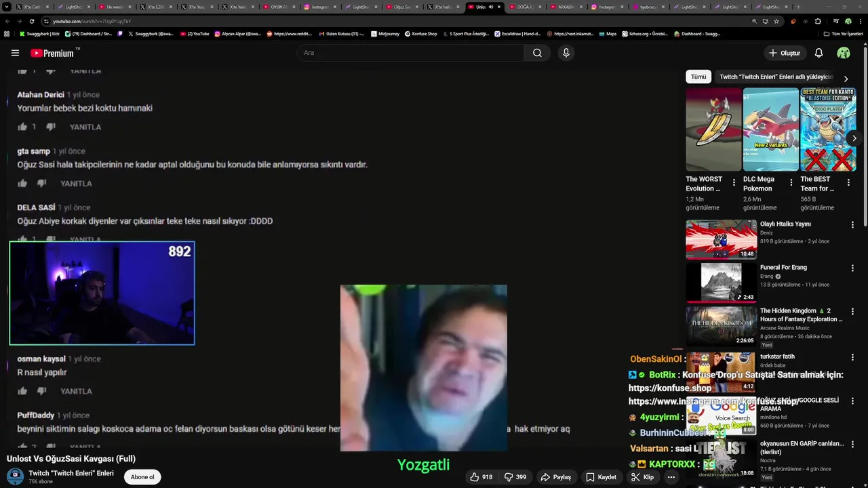Play Olaylı Htalks Yayını recommended video
The image size is (868, 488).
pos(721,239)
